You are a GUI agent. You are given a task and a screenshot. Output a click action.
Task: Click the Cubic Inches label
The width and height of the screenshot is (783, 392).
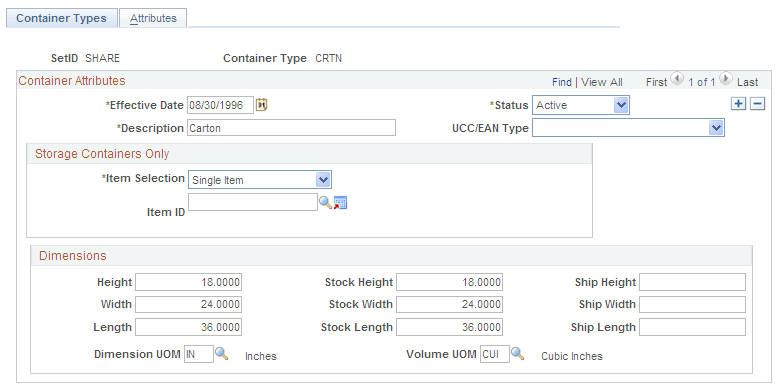tap(572, 356)
